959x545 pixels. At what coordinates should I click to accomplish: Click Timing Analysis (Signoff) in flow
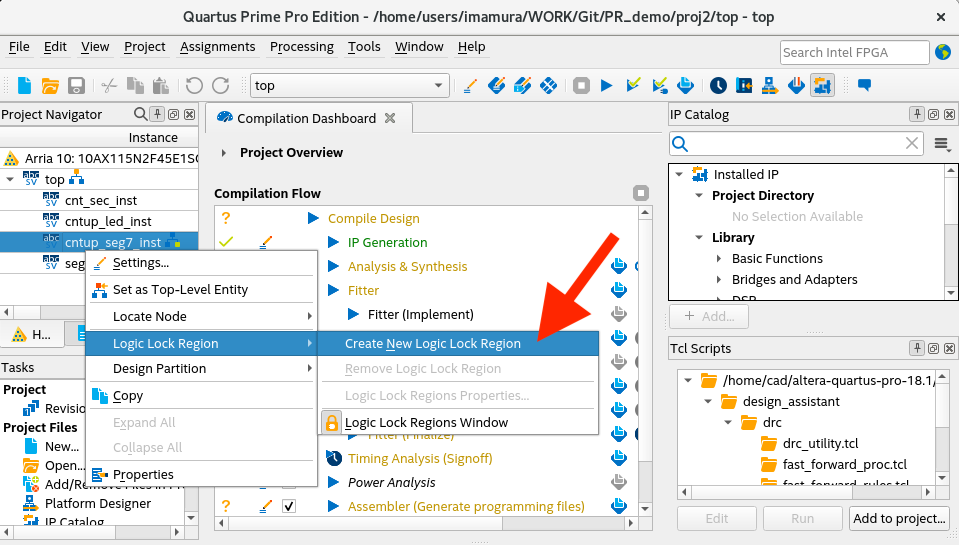tap(420, 458)
